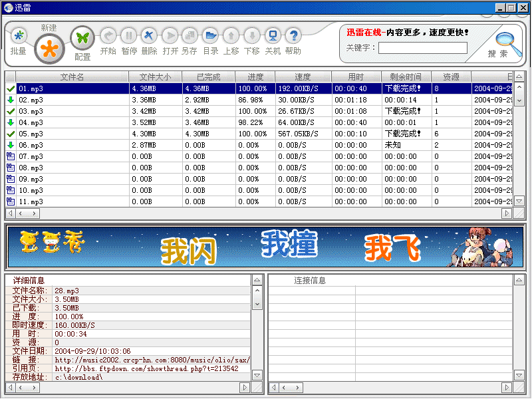Viewport: 532px width, 399px height.
Task: Click the 搜索 magnifier search button
Action: coord(507,44)
